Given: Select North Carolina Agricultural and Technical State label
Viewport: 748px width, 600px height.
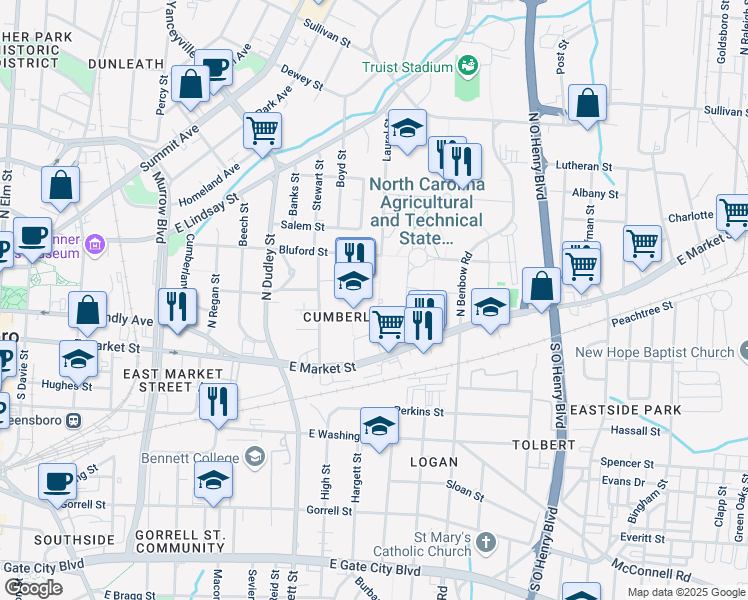Looking at the screenshot, I should [427, 211].
